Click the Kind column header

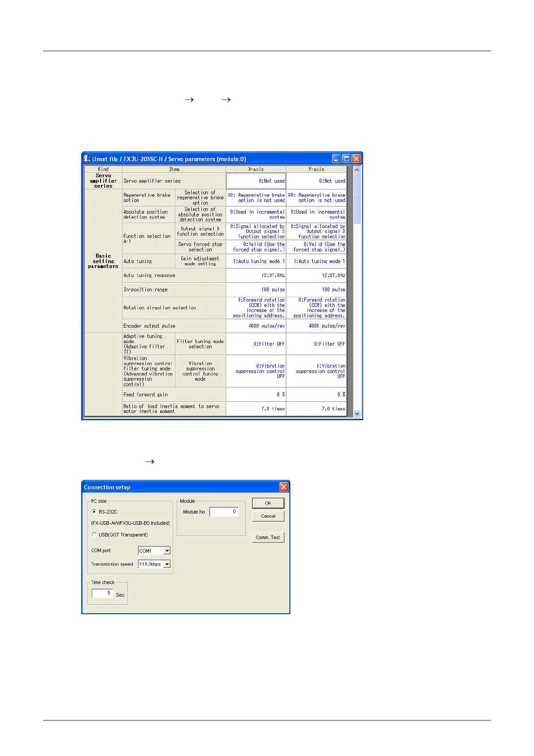point(103,169)
